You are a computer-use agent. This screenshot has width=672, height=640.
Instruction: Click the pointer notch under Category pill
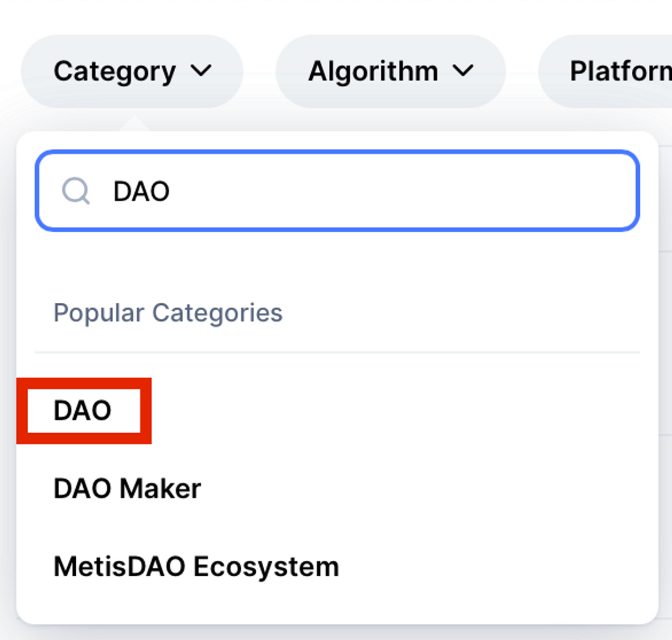[134, 123]
